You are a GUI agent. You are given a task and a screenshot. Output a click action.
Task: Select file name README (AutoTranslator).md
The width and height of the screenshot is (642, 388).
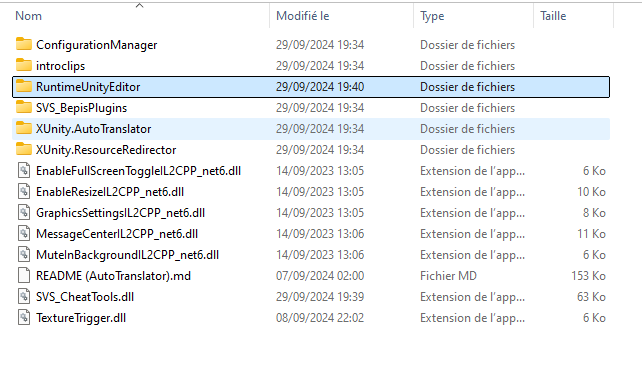[x=113, y=276]
